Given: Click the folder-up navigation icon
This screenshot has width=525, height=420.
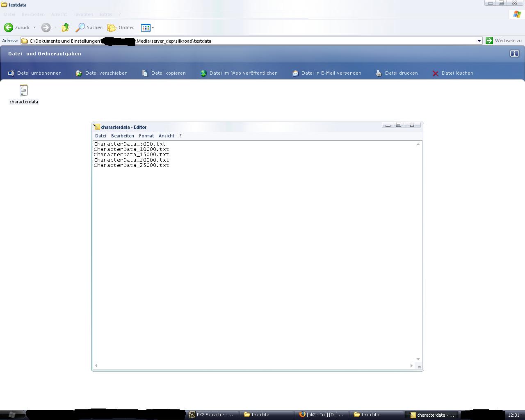Looking at the screenshot, I should pos(66,27).
